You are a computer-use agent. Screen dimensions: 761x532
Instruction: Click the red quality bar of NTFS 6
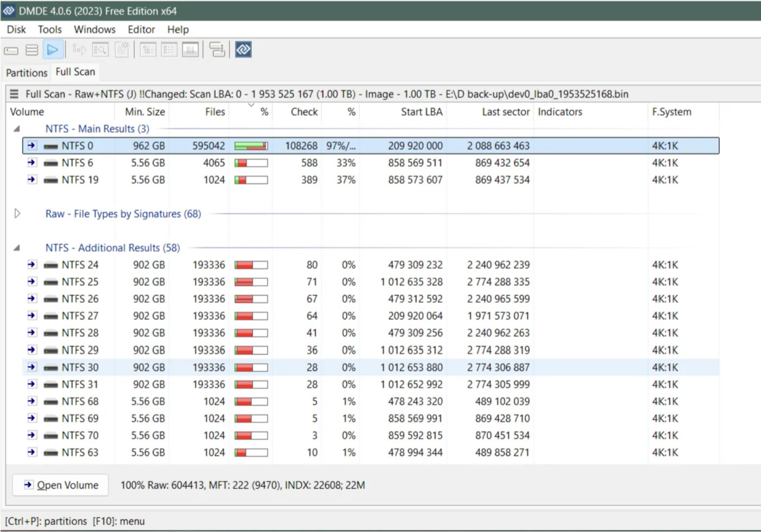pyautogui.click(x=251, y=163)
